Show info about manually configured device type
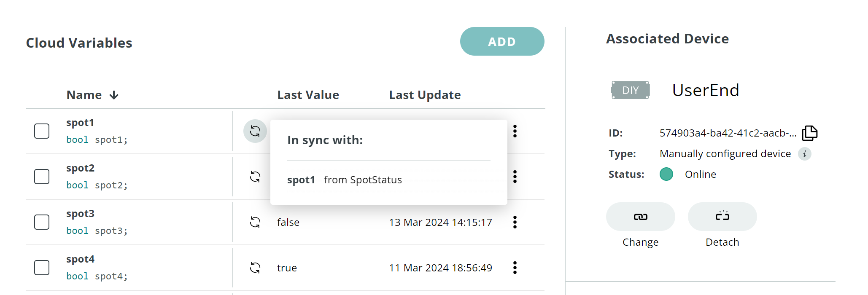Image resolution: width=868 pixels, height=295 pixels. click(804, 154)
